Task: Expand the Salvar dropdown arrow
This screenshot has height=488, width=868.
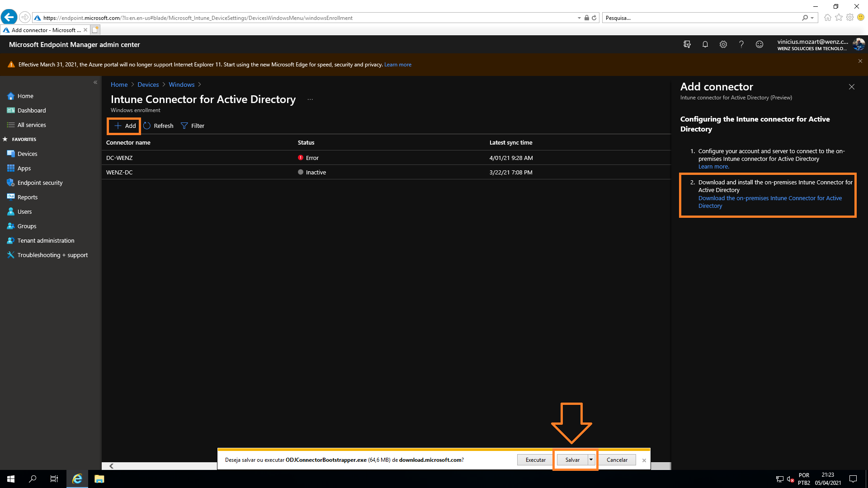Action: click(x=591, y=460)
